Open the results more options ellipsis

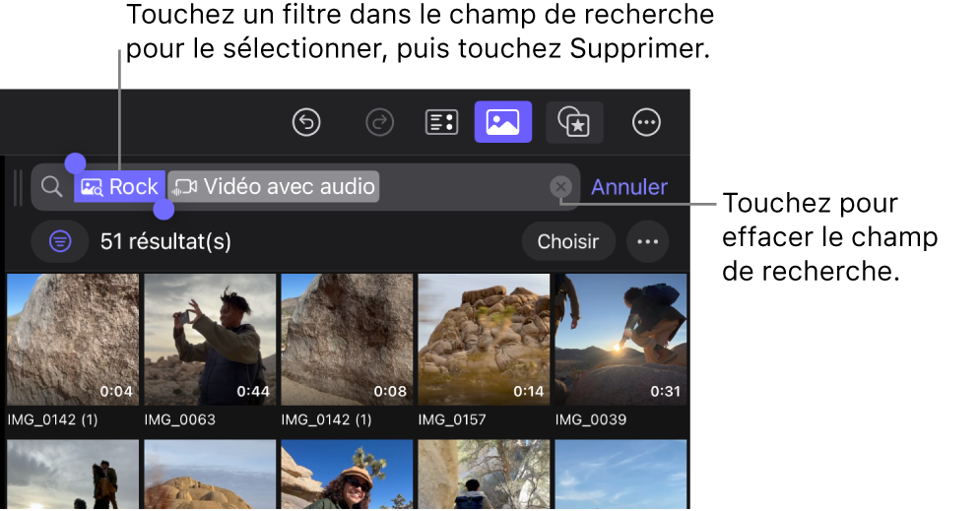pos(647,242)
